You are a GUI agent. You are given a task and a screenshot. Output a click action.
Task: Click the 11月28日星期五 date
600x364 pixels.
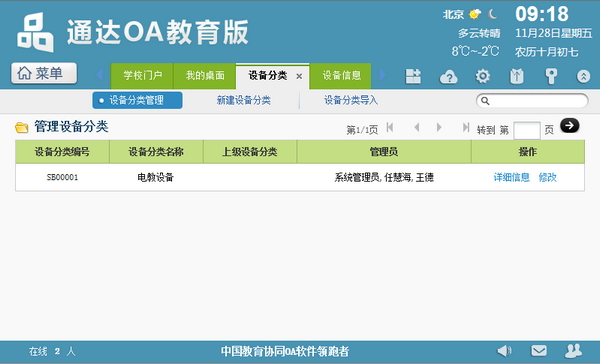coord(554,33)
